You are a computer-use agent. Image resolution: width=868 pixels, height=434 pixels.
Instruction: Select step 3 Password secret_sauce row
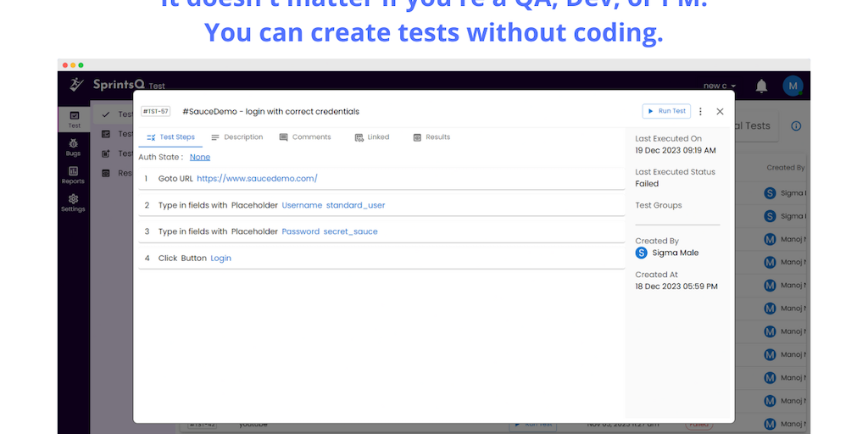point(381,231)
